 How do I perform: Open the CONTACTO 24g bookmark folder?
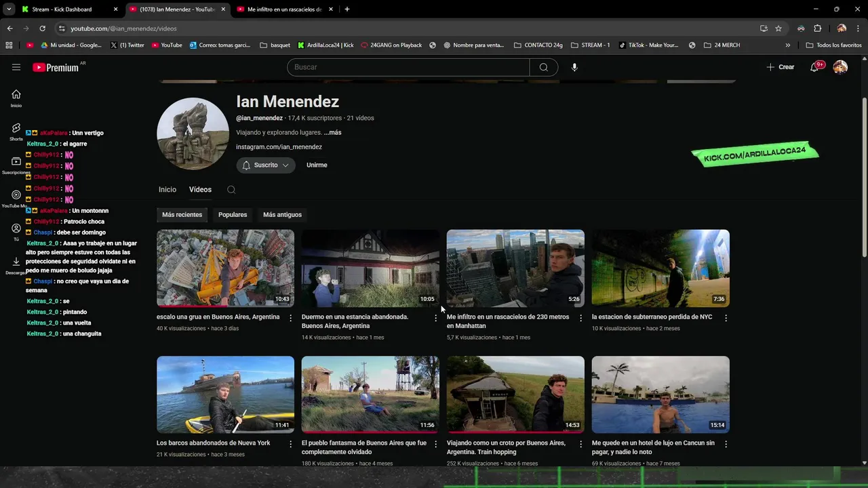tap(538, 45)
